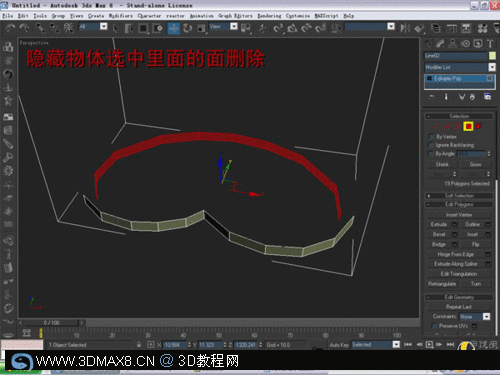This screenshot has width=500, height=375.
Task: Activate the Select and Move tool
Action: click(174, 29)
